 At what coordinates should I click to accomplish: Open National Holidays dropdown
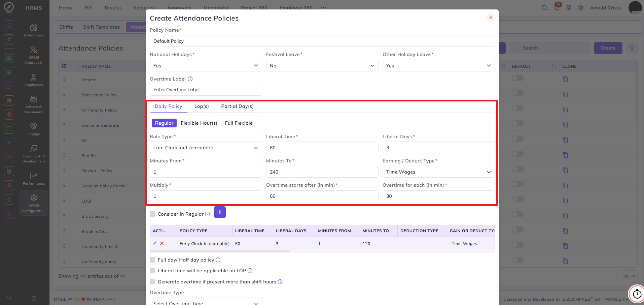click(x=206, y=66)
